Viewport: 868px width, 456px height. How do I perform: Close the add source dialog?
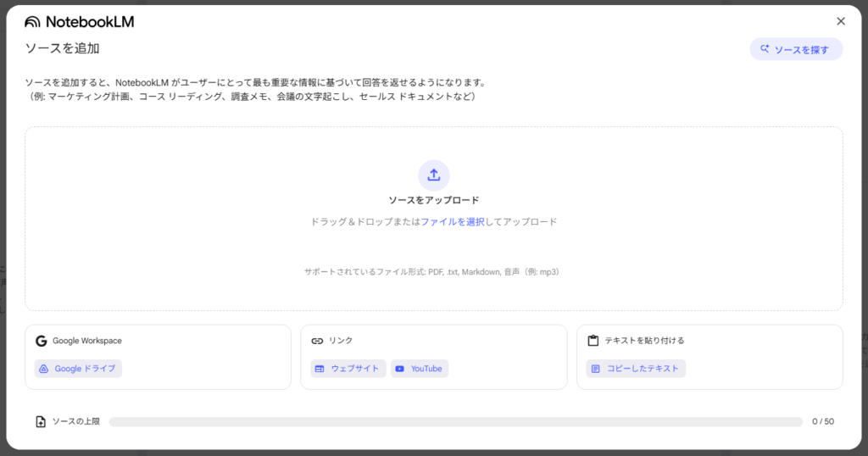[840, 21]
